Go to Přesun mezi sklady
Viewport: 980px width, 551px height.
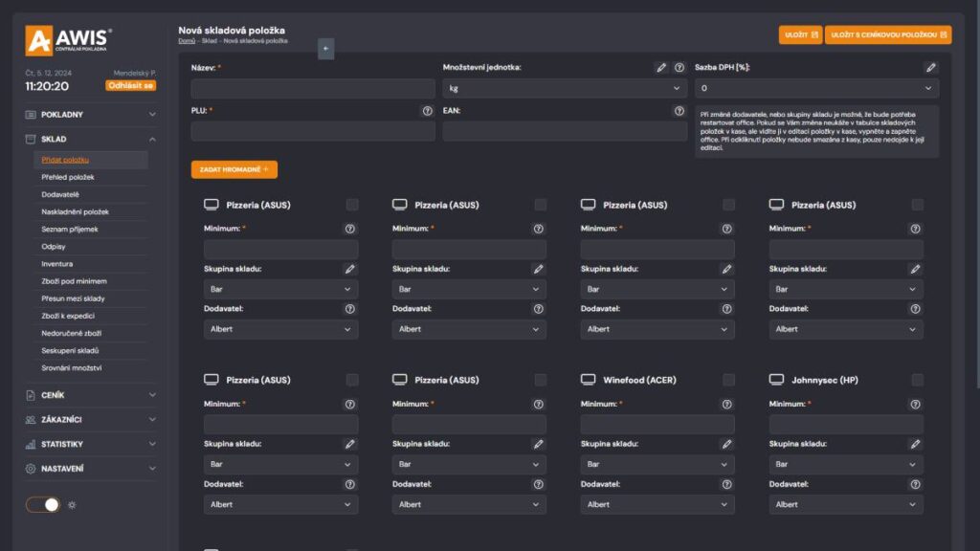click(73, 298)
